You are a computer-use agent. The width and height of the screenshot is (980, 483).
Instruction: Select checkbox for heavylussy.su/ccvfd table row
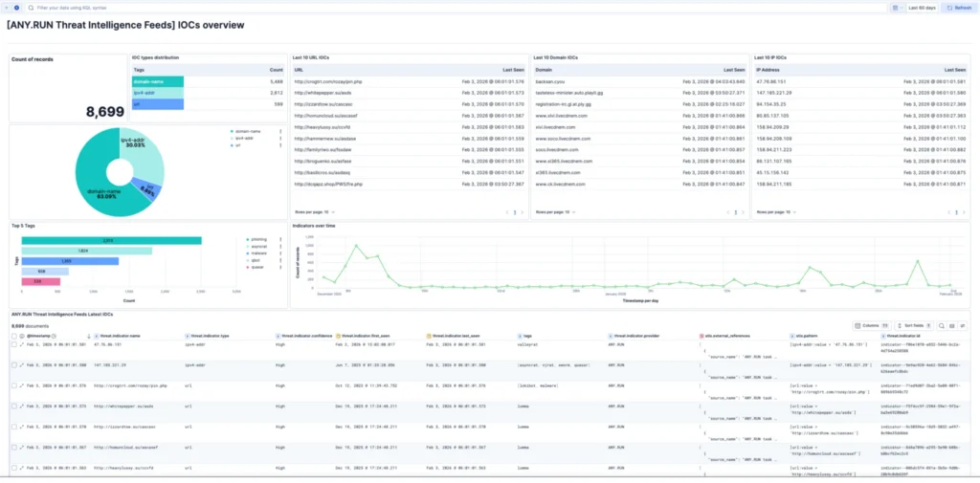point(13,468)
